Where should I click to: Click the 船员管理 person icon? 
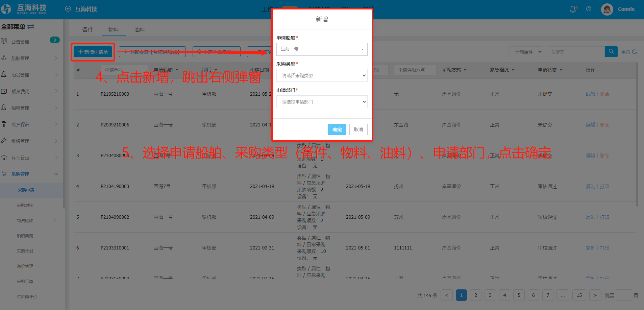[4, 74]
